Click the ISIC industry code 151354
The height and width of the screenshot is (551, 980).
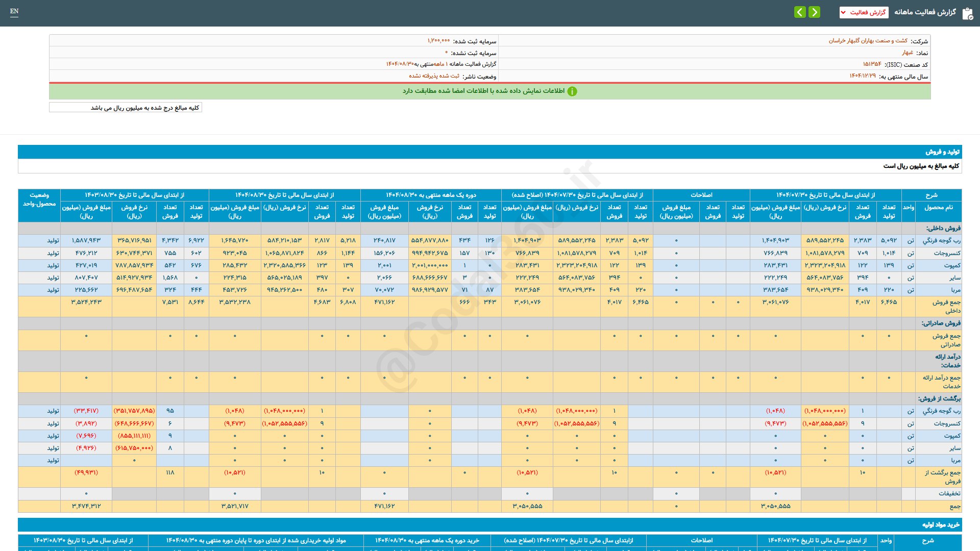[x=872, y=64]
